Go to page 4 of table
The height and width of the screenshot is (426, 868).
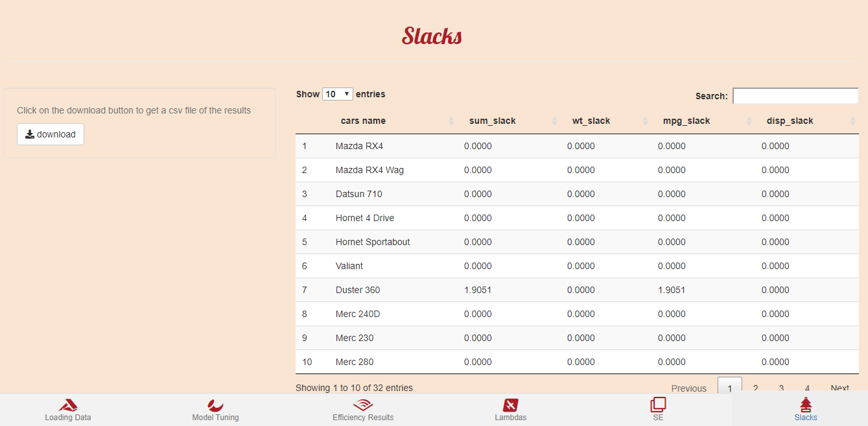(807, 388)
